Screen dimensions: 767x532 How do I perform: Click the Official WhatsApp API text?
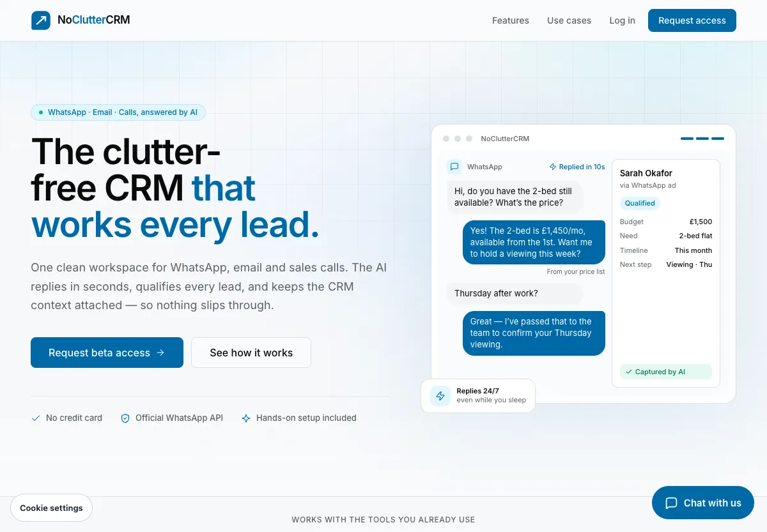pyautogui.click(x=179, y=418)
